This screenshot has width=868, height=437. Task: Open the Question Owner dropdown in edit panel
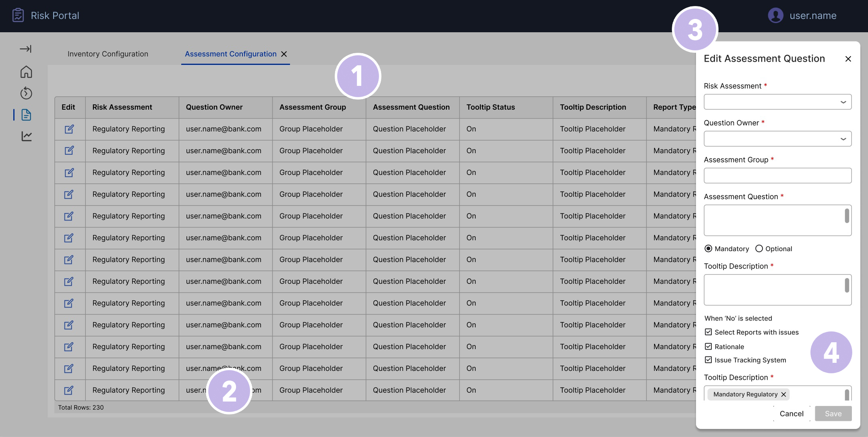[x=777, y=139]
